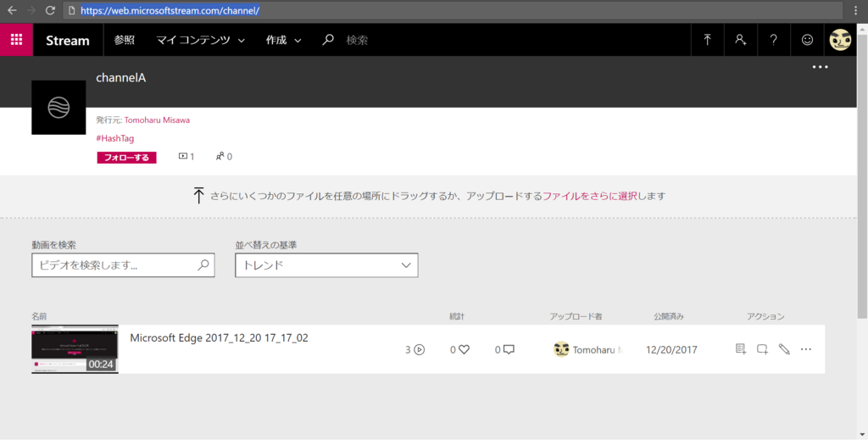This screenshot has width=868, height=440.
Task: Open help via the question mark icon
Action: (773, 40)
